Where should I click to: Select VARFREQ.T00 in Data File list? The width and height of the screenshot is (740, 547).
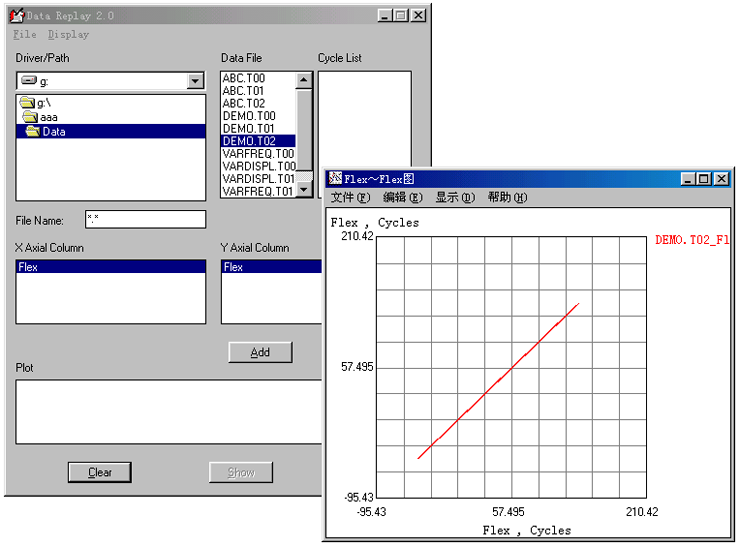[x=259, y=154]
